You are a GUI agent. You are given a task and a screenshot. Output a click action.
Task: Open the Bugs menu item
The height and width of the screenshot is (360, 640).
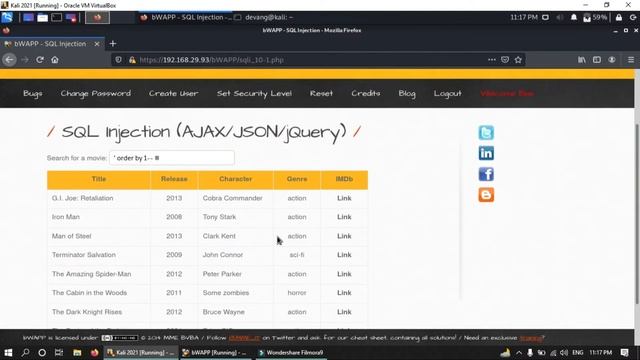pyautogui.click(x=33, y=93)
